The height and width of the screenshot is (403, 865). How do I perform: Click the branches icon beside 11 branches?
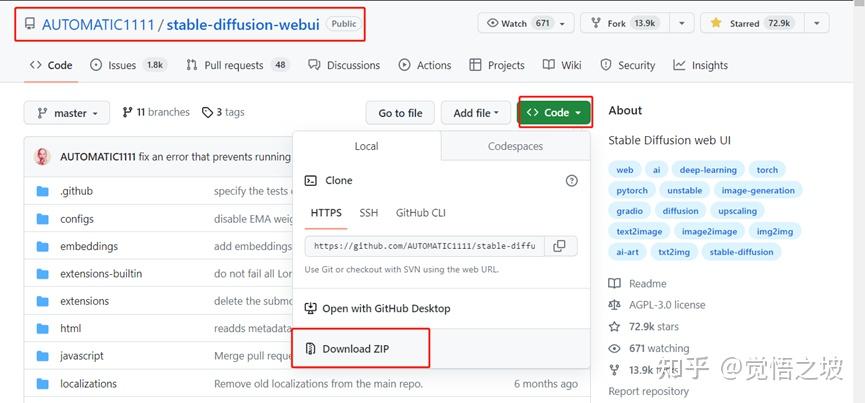127,113
